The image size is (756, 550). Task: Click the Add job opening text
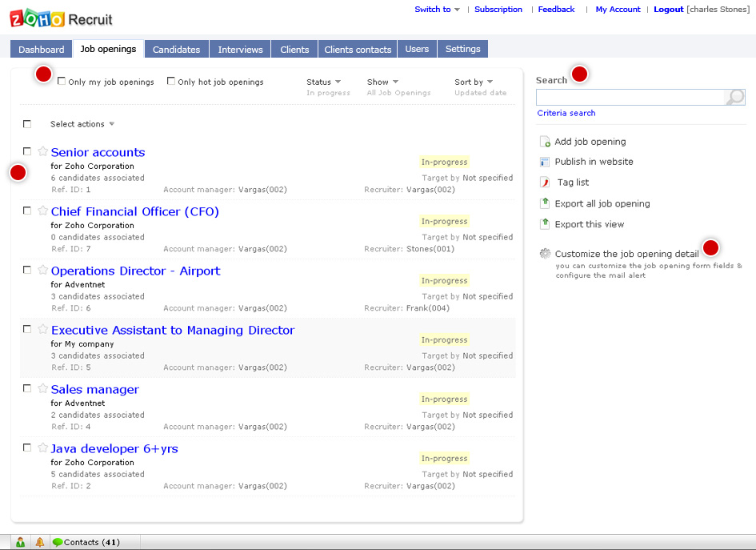590,142
